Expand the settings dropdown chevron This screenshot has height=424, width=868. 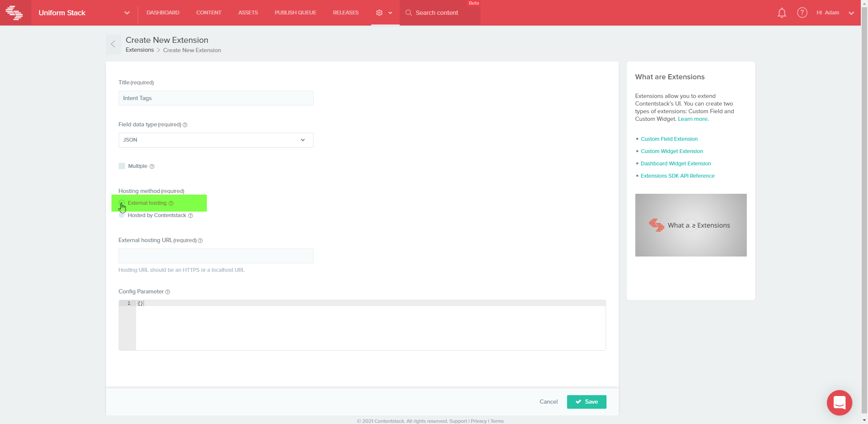coord(390,13)
